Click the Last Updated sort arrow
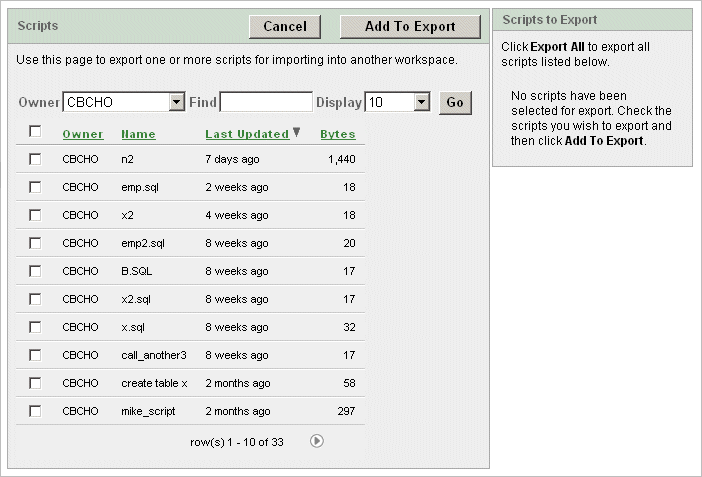 (x=297, y=133)
